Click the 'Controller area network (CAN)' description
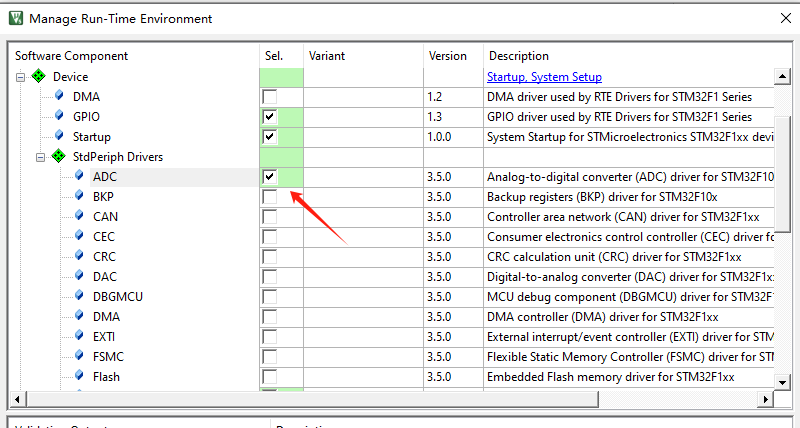800x428 pixels. pyautogui.click(x=623, y=217)
